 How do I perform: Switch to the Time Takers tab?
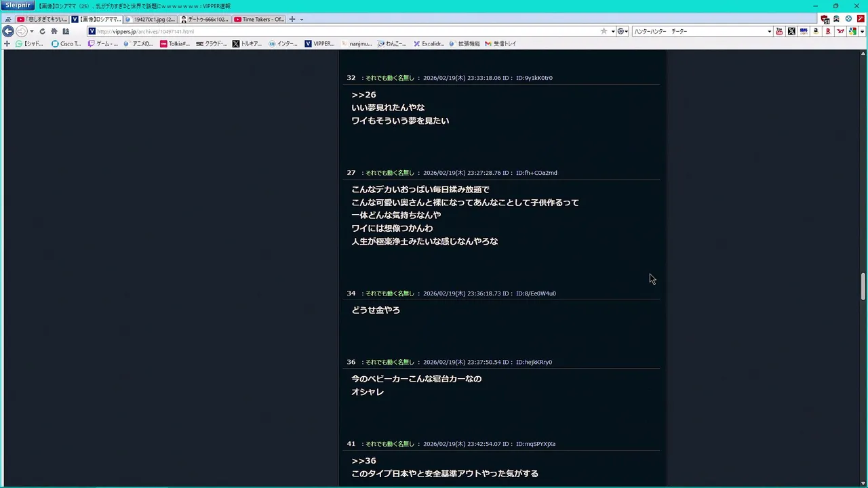coord(259,19)
